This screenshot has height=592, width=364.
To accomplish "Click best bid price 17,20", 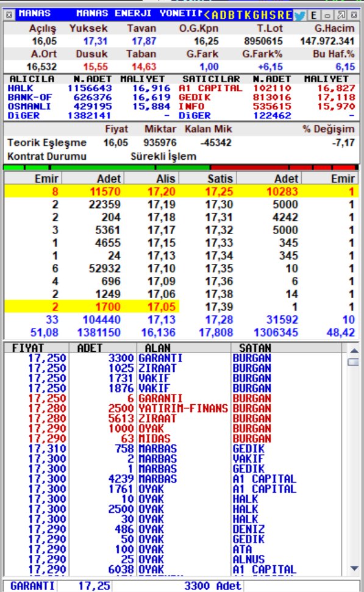I will click(162, 191).
